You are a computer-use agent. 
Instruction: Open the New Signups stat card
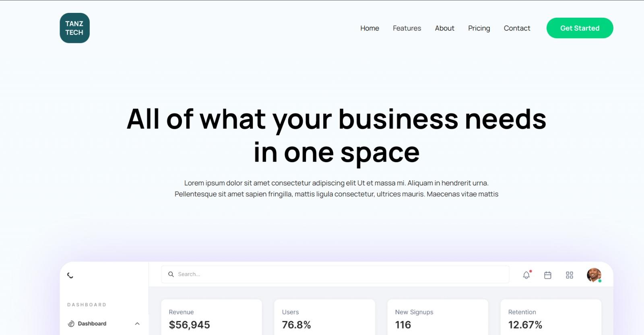point(438,318)
